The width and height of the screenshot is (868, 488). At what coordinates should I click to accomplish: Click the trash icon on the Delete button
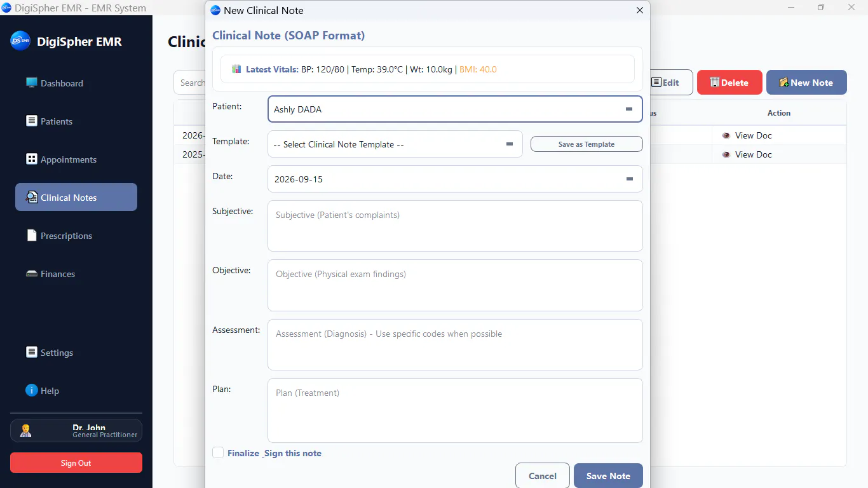coord(714,83)
